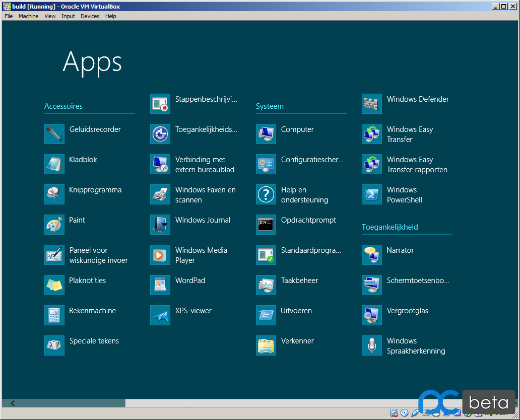Start the Vergrootglas magnifier
The width and height of the screenshot is (520, 420).
pyautogui.click(x=372, y=315)
